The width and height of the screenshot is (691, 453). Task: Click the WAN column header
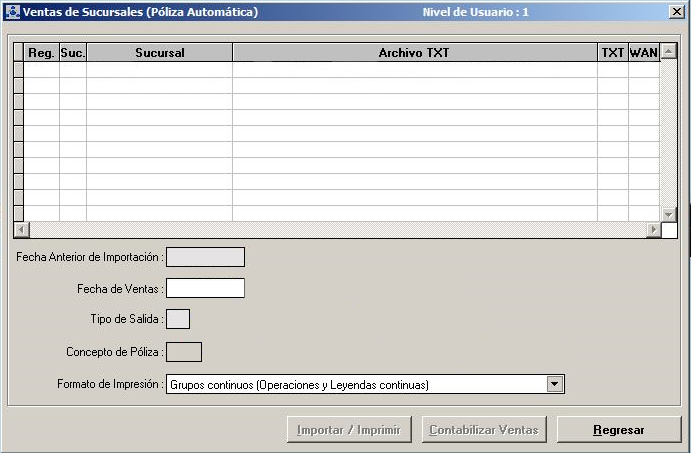pyautogui.click(x=643, y=52)
